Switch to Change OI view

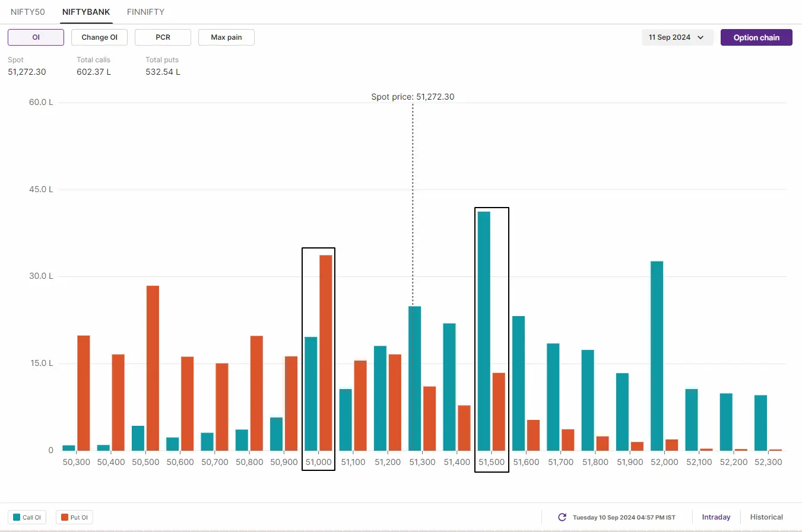point(99,37)
